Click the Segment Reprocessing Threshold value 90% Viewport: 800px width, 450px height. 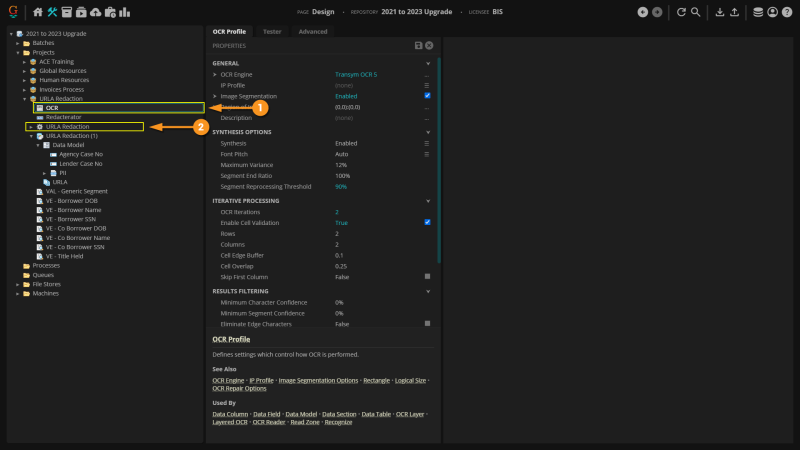341,187
